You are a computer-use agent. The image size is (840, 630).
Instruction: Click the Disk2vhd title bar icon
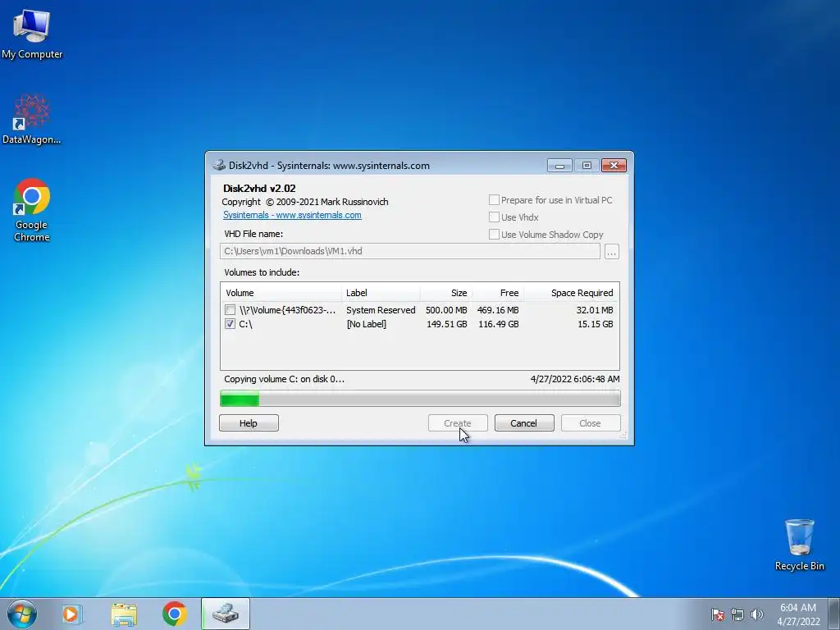coord(218,166)
